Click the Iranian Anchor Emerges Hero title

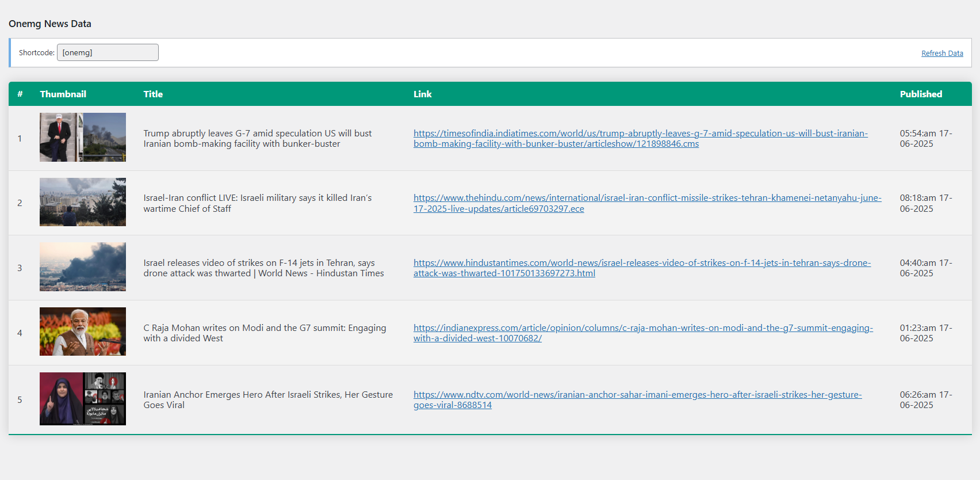click(268, 400)
